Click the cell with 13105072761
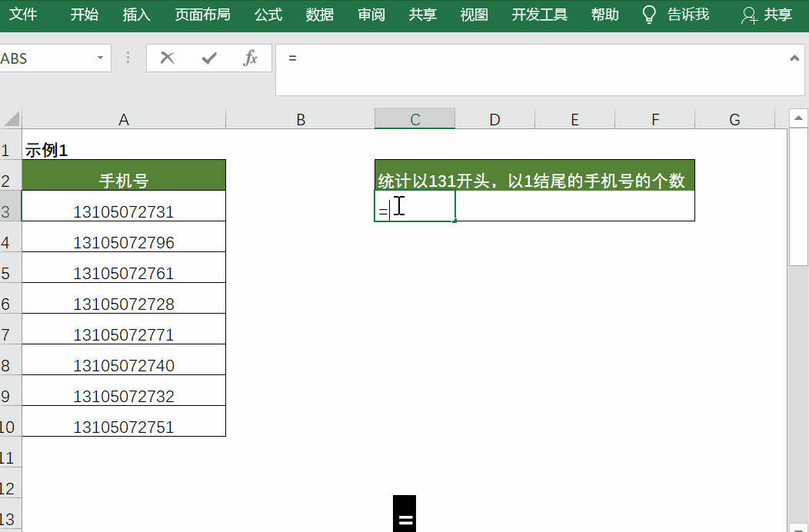The width and height of the screenshot is (809, 532). click(x=124, y=268)
